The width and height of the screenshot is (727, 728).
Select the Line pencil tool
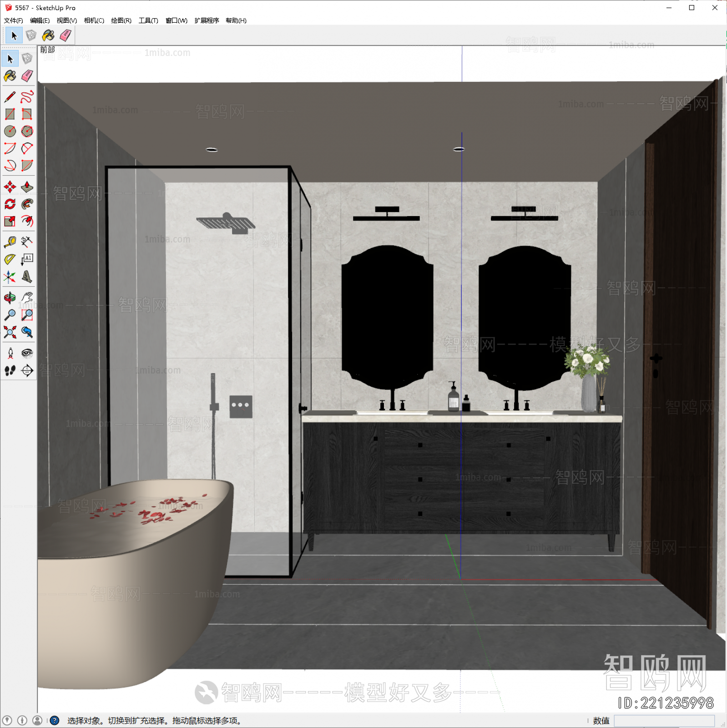coord(10,97)
